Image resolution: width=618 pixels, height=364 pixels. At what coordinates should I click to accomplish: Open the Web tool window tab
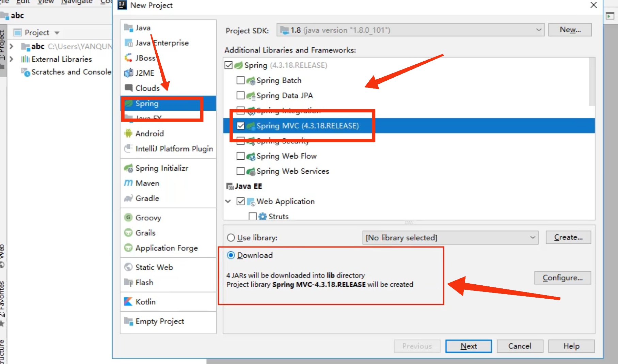(x=2, y=255)
